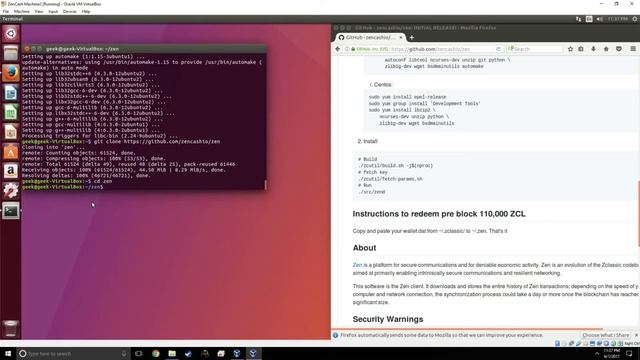Click the 'Instructions to redeem pre block' heading
The width and height of the screenshot is (640, 360).
[x=439, y=214]
